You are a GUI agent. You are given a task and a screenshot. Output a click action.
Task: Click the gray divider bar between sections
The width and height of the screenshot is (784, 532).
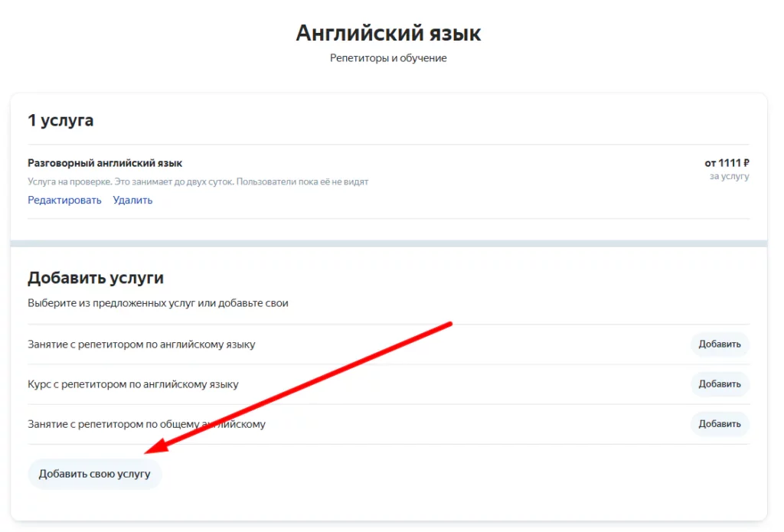pos(388,243)
